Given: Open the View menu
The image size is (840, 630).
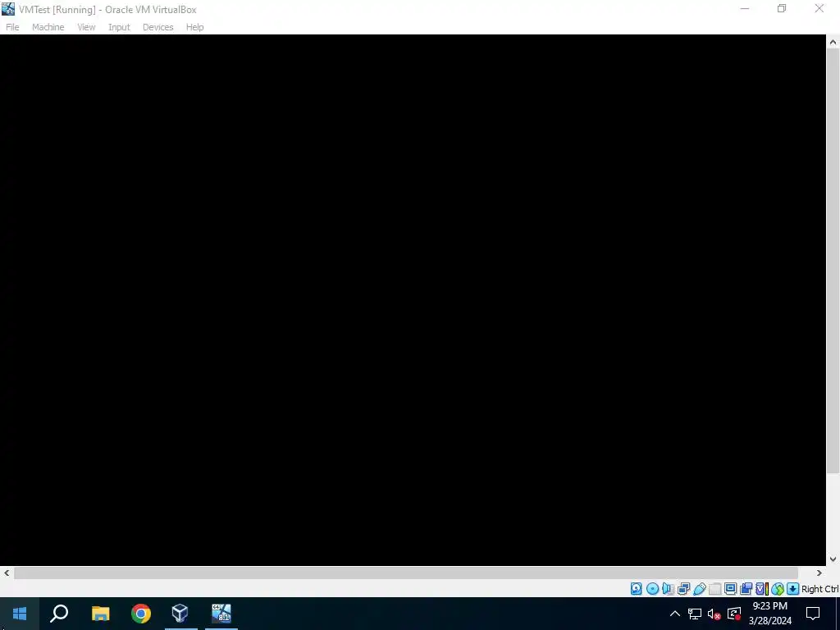Looking at the screenshot, I should point(86,27).
